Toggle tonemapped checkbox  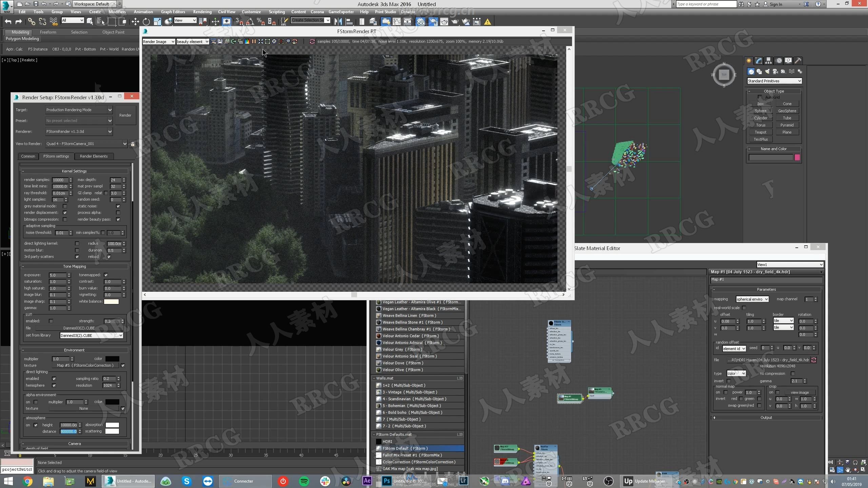point(106,275)
